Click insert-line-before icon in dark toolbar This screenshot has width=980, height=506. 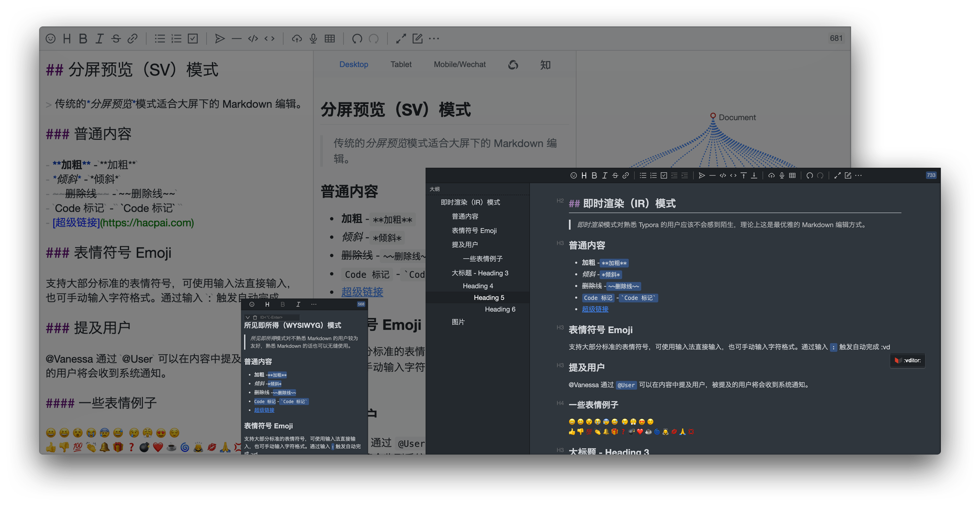(743, 175)
